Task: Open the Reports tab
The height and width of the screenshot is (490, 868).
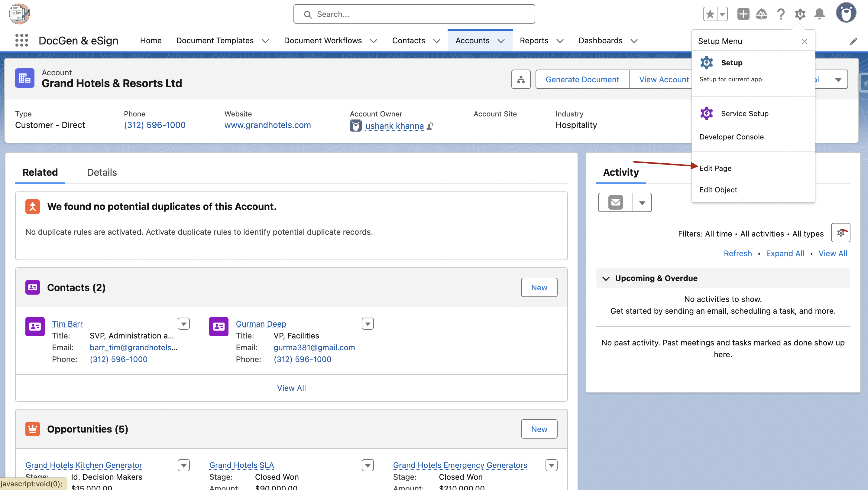Action: click(534, 41)
